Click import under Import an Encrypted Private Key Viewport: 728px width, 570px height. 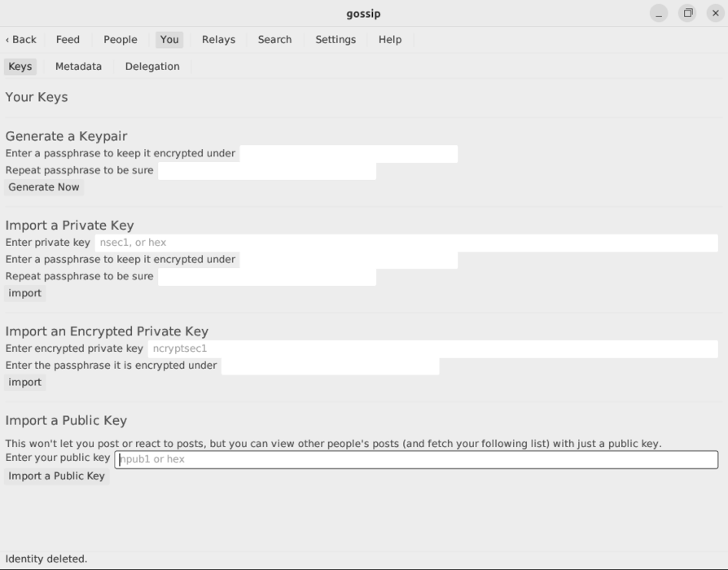[24, 381]
